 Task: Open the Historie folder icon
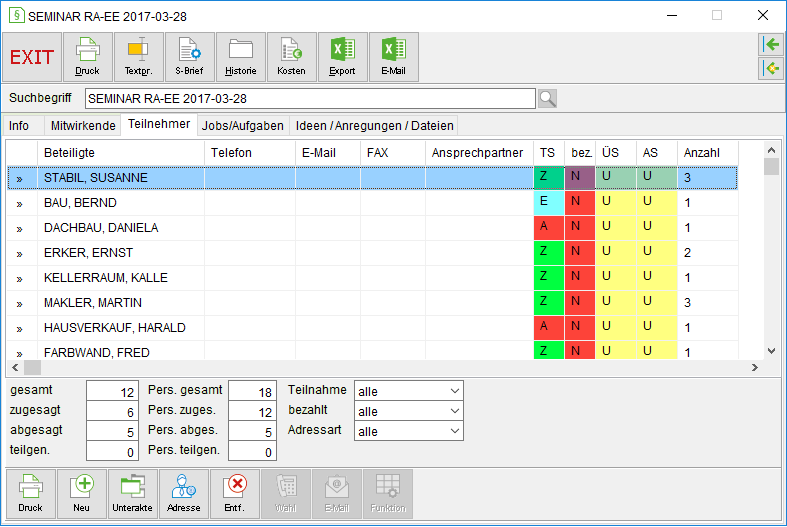pos(241,57)
